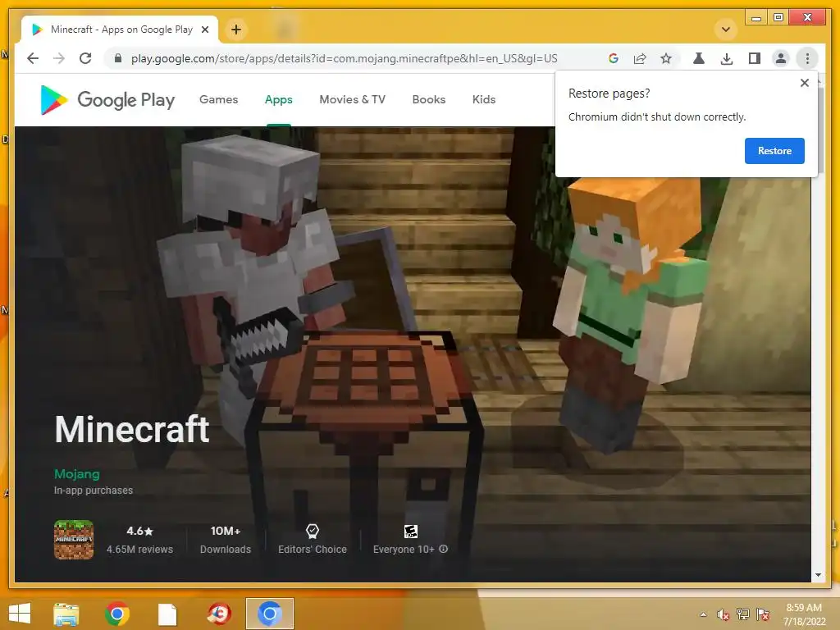
Task: Click the blue Restore button
Action: coord(774,151)
